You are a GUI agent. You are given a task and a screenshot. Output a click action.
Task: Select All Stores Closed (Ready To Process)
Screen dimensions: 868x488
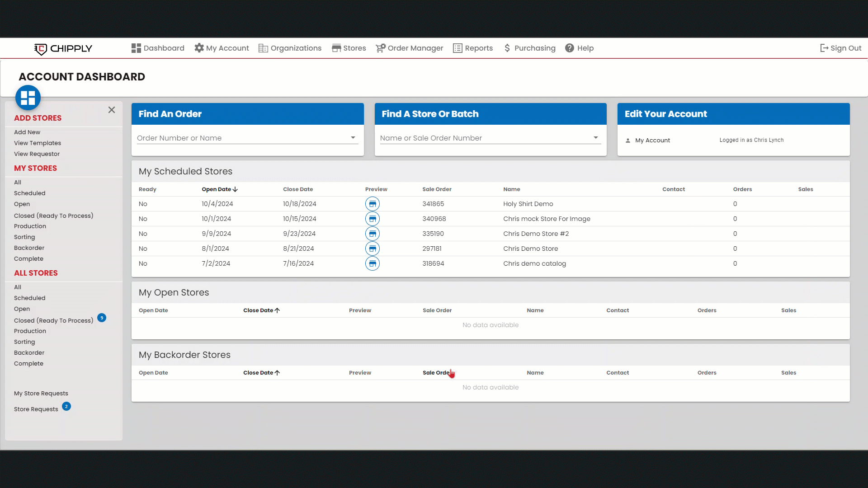pos(53,320)
